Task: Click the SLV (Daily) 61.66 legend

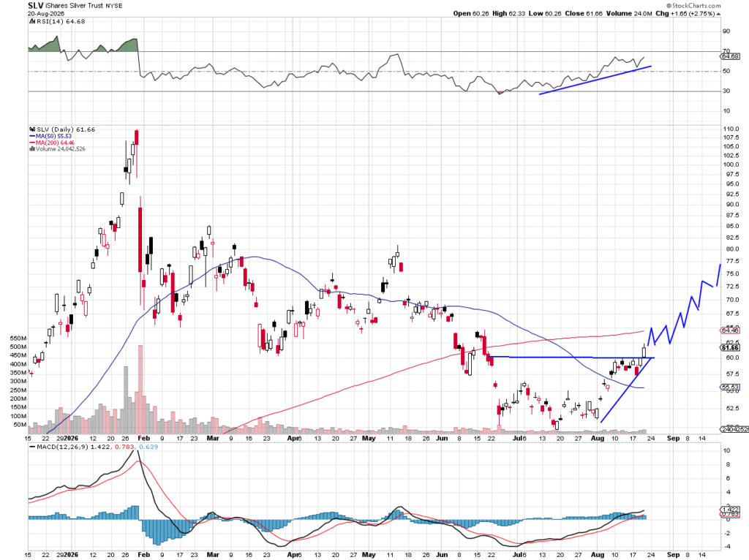Action: click(x=66, y=129)
